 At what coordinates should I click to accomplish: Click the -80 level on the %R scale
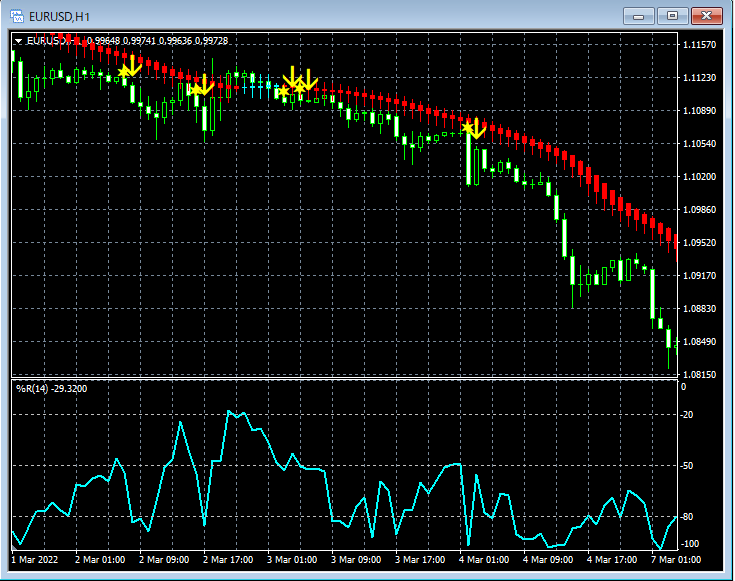click(x=687, y=517)
